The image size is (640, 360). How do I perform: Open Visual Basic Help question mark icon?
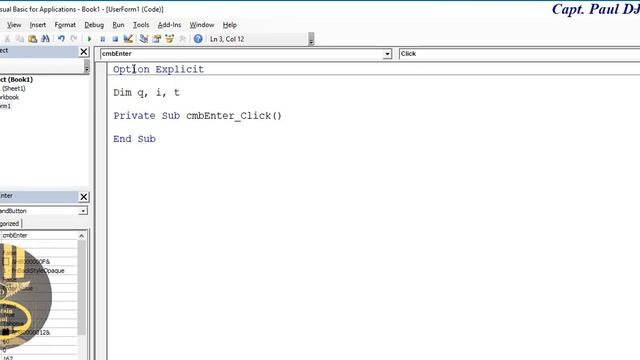coord(198,39)
